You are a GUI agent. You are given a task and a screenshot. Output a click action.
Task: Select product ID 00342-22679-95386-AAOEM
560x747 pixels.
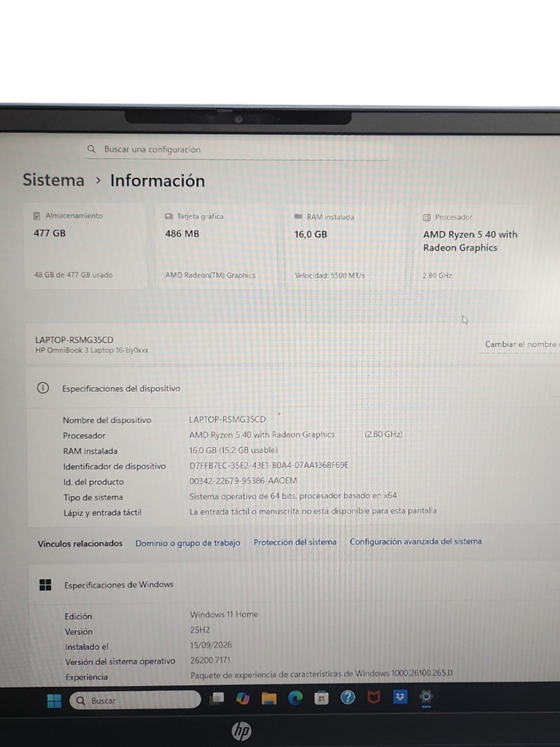[x=243, y=481]
